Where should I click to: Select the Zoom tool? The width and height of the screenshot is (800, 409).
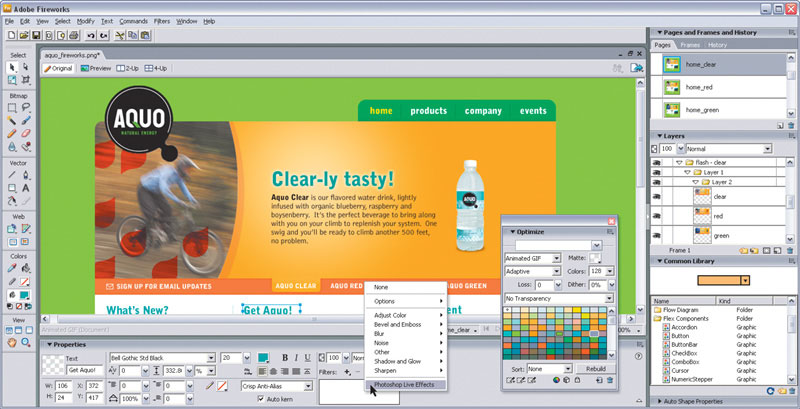[26, 343]
